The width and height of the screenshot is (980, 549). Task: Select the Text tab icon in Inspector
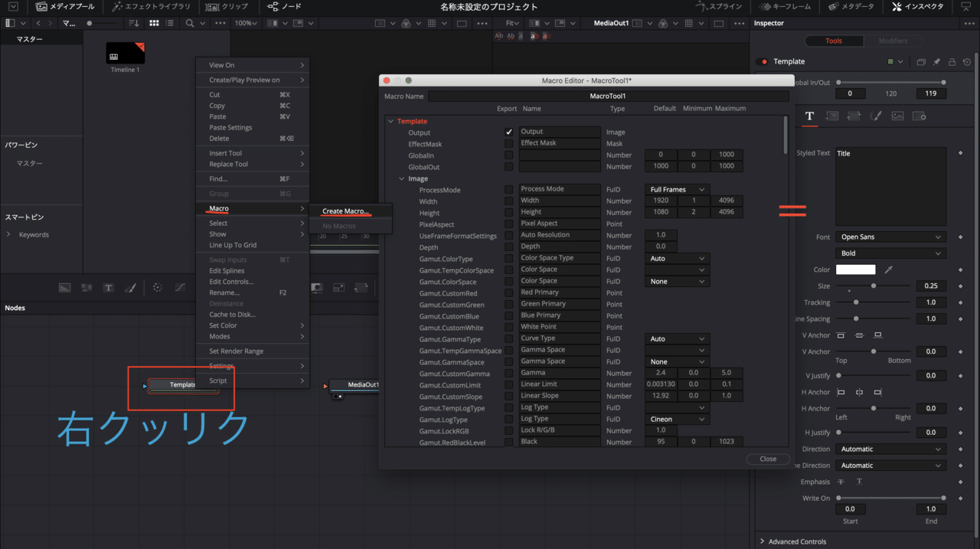[x=809, y=116]
